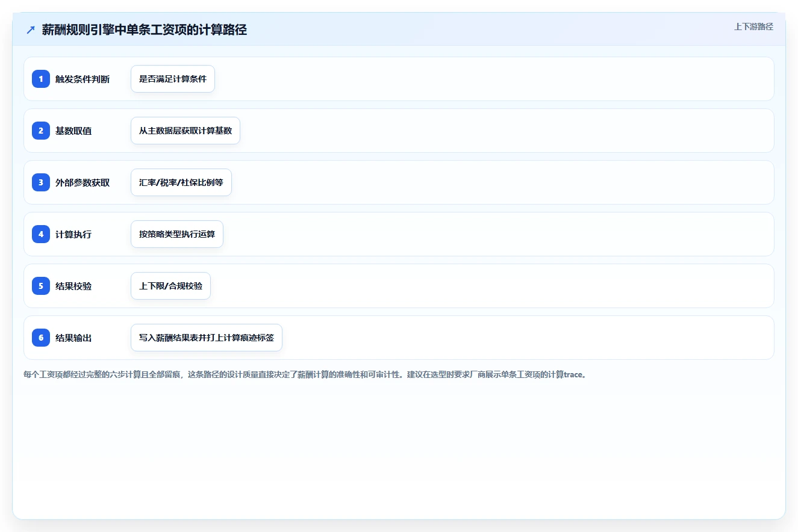
Task: Click the 上下限/合规校验 chip
Action: [170, 286]
